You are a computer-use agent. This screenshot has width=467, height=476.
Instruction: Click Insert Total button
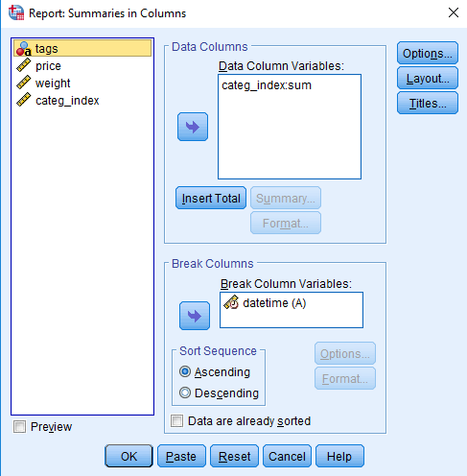tap(211, 198)
